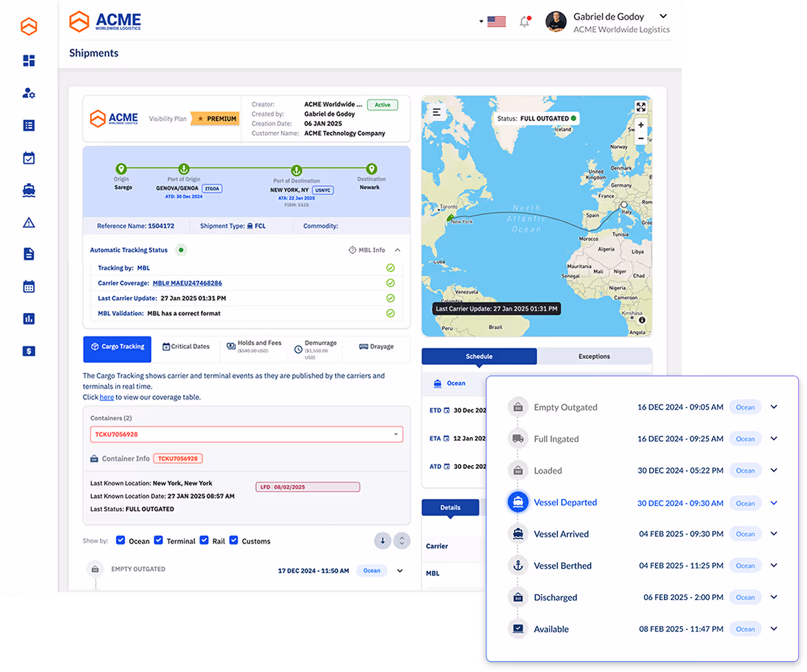This screenshot has height=672, width=807.
Task: Zoom in on the map
Action: coord(641,125)
